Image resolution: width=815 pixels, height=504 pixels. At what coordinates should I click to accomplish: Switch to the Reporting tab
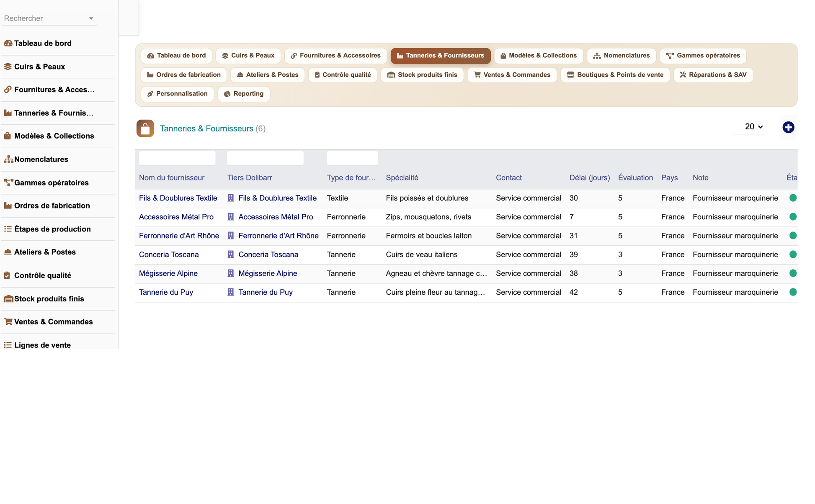[244, 94]
